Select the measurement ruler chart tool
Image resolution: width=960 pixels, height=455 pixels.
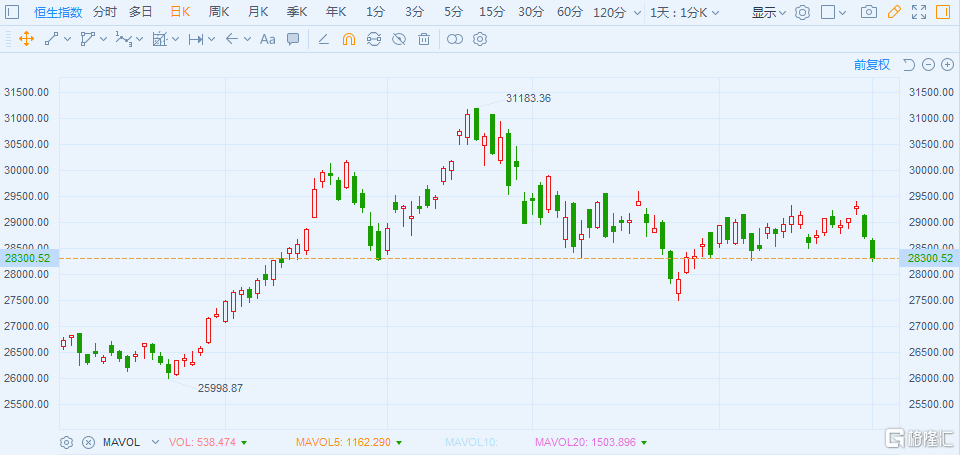pos(159,39)
